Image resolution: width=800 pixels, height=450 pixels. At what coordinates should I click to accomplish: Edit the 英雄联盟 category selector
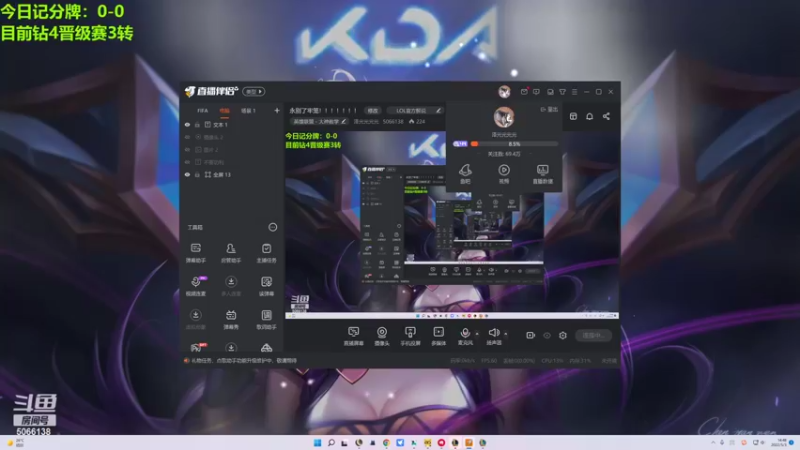point(319,121)
